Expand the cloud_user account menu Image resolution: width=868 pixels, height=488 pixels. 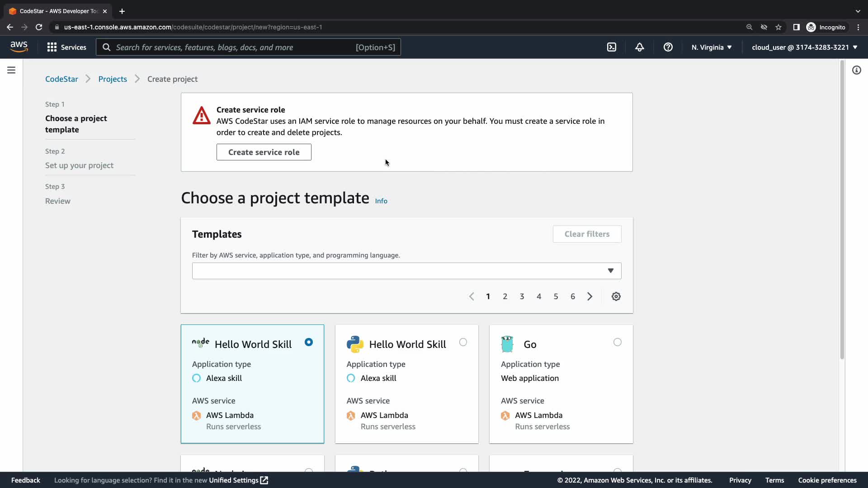pos(804,47)
